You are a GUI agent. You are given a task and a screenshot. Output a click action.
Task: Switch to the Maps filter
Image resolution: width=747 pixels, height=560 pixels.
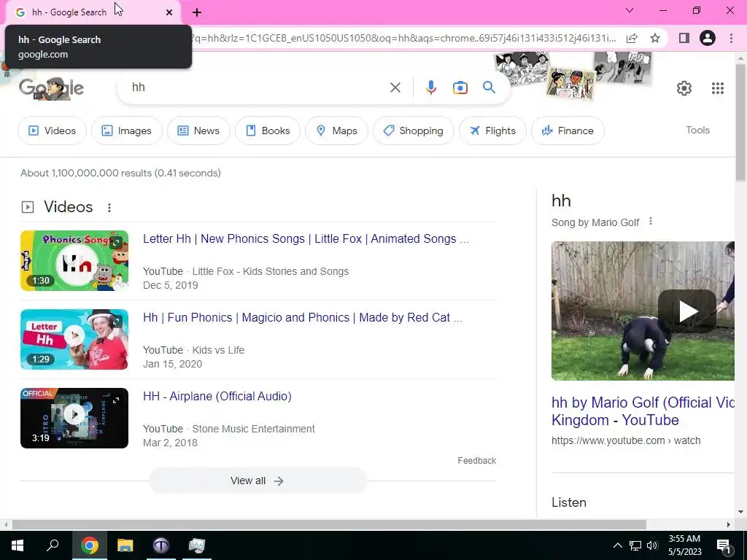point(336,131)
